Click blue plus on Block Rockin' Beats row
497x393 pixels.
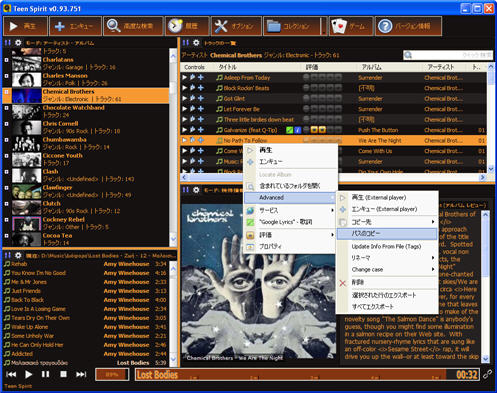201,88
